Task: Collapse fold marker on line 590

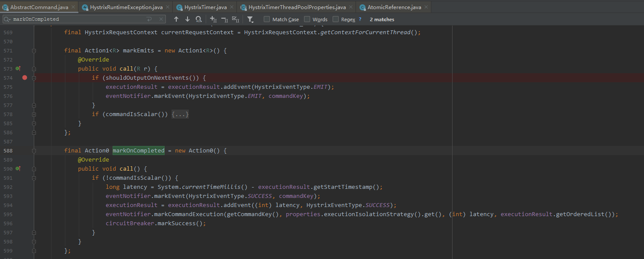Action: [34, 169]
